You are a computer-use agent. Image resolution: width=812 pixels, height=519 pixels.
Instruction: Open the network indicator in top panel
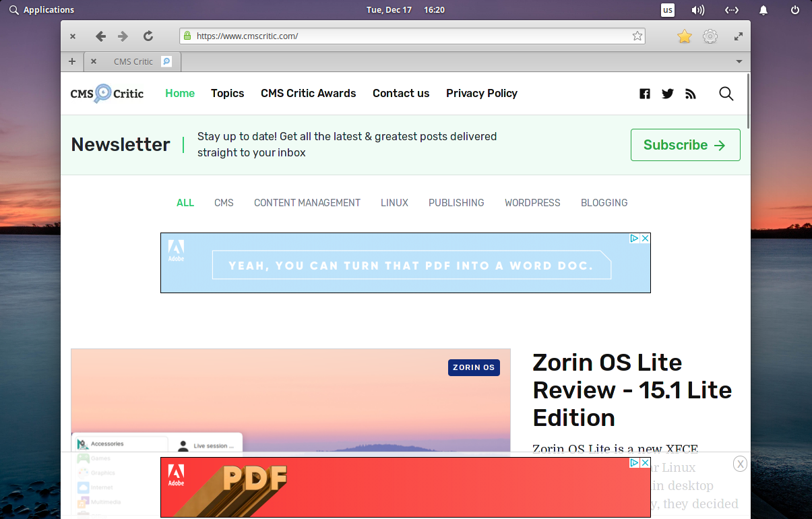tap(732, 10)
